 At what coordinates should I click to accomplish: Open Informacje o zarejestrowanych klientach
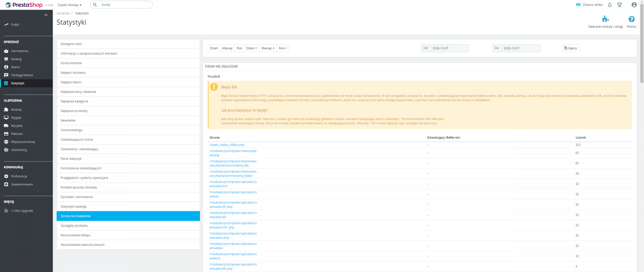(x=128, y=54)
